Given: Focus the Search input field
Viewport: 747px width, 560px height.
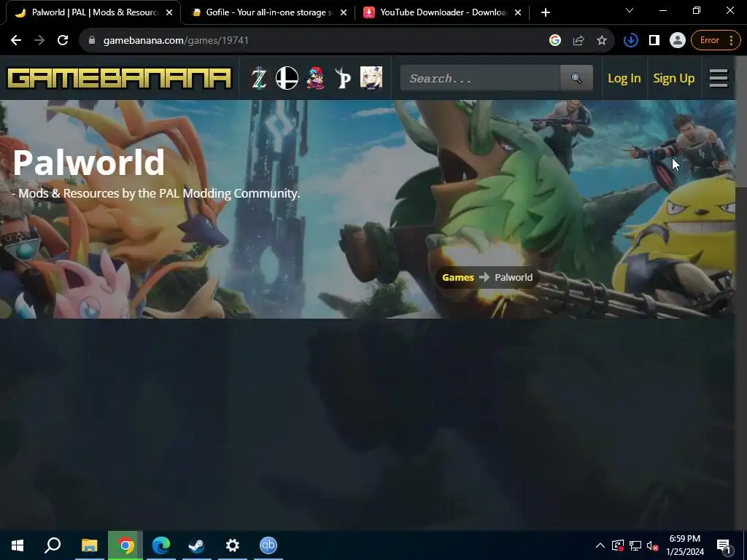Looking at the screenshot, I should 480,78.
